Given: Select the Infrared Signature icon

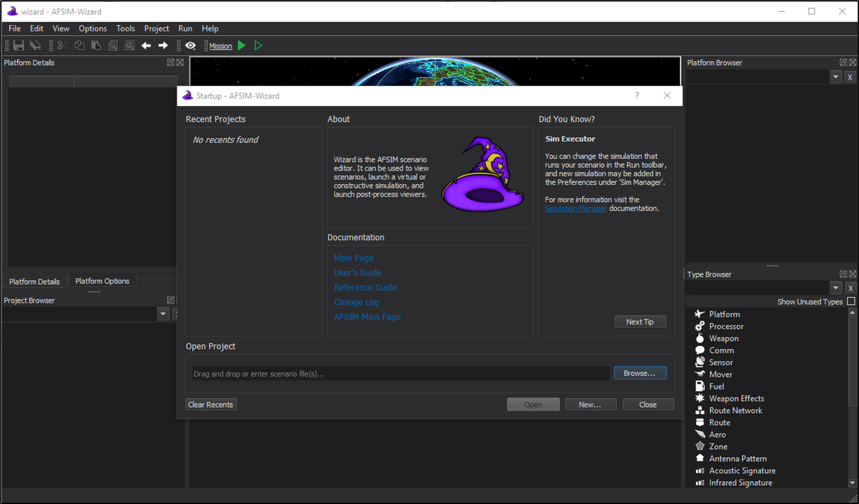Looking at the screenshot, I should point(700,482).
